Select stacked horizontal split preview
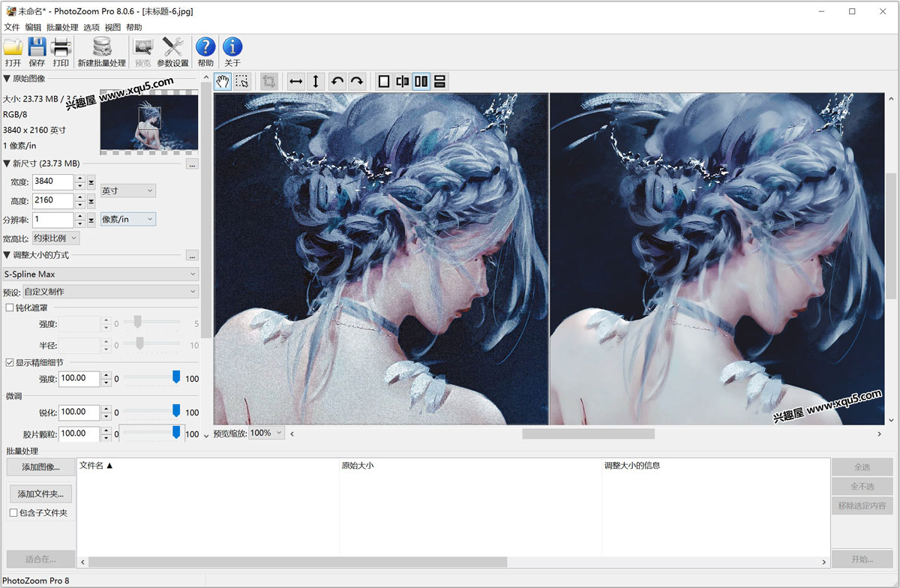Viewport: 900px width, 588px height. (440, 81)
